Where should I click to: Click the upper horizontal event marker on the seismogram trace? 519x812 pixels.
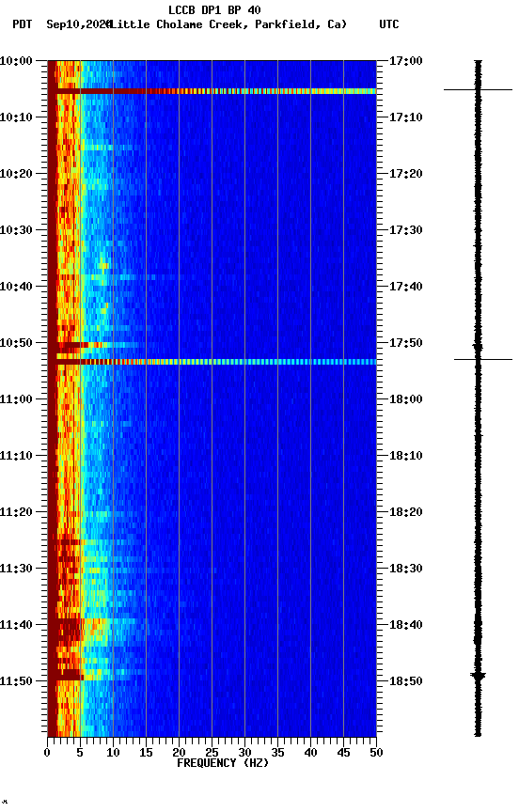[478, 90]
